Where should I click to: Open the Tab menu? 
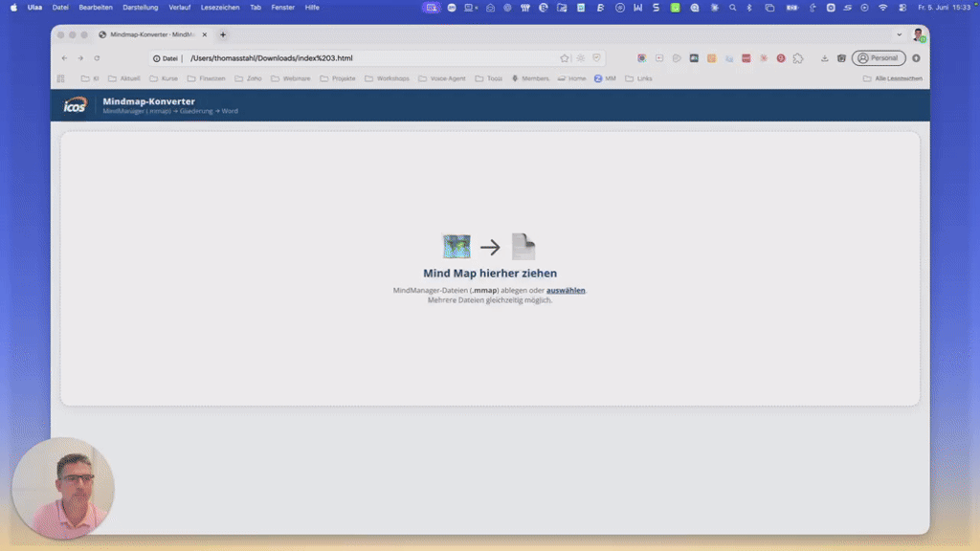(x=256, y=8)
